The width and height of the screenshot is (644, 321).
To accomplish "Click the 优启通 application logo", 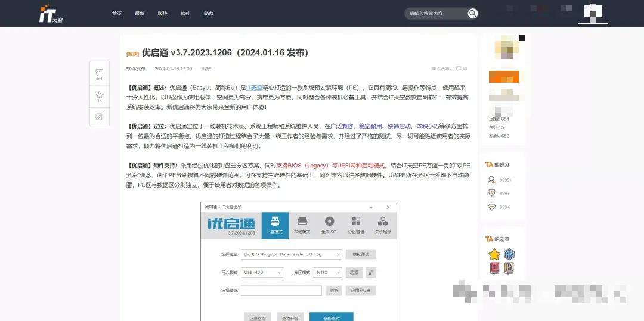I will coord(231,223).
